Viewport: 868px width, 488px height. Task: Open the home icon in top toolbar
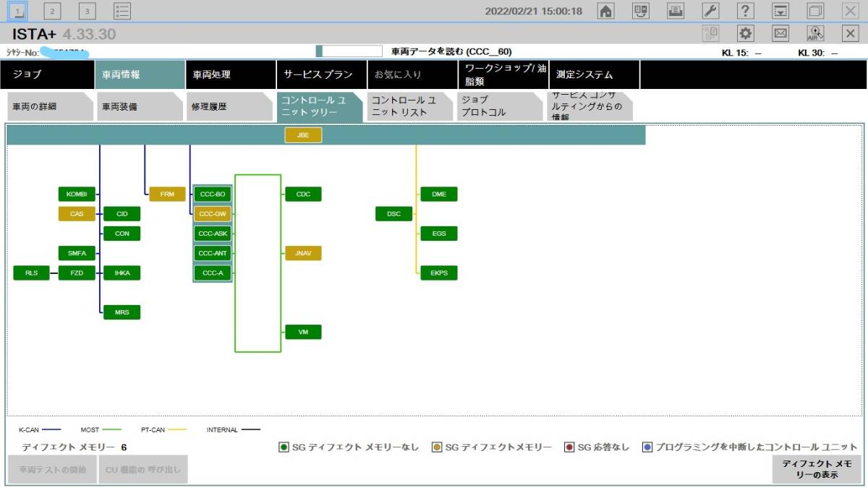(606, 11)
